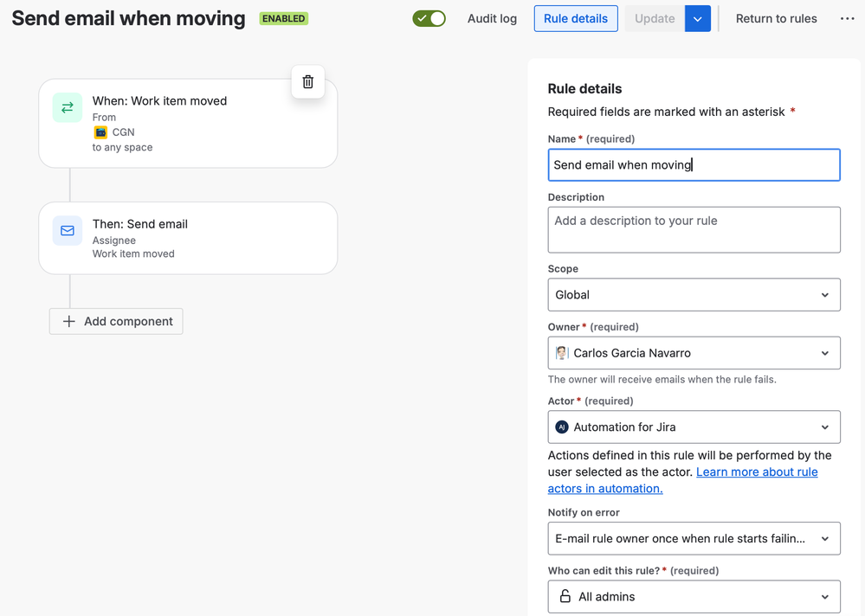Screen dimensions: 865x616
Task: Expand the Update split-button arrow
Action: click(698, 19)
